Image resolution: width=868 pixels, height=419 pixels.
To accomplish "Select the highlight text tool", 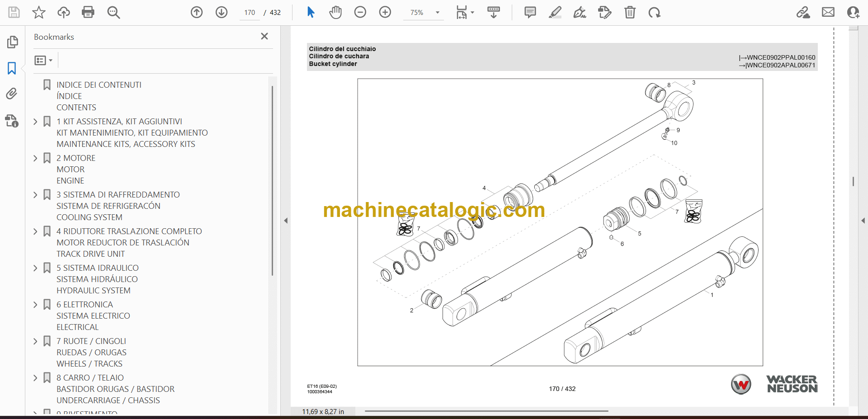I will [555, 12].
